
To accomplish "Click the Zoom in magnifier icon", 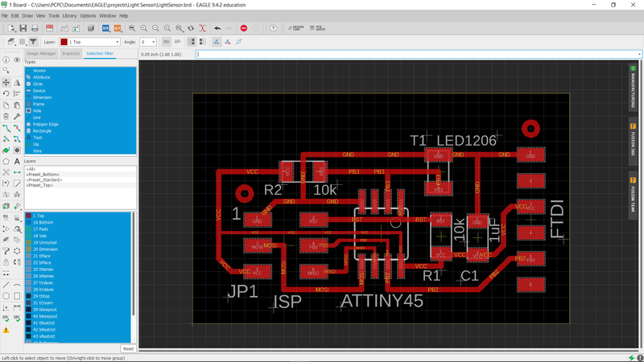I will (144, 28).
